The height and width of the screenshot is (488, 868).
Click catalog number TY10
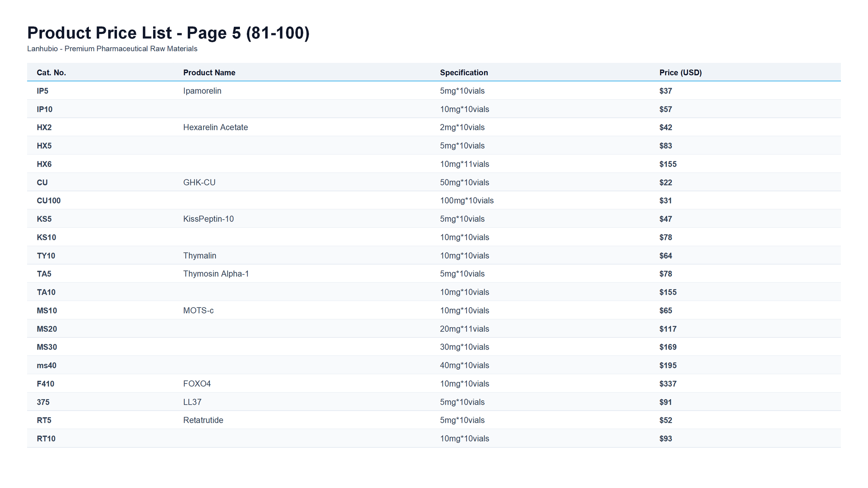[x=46, y=256]
